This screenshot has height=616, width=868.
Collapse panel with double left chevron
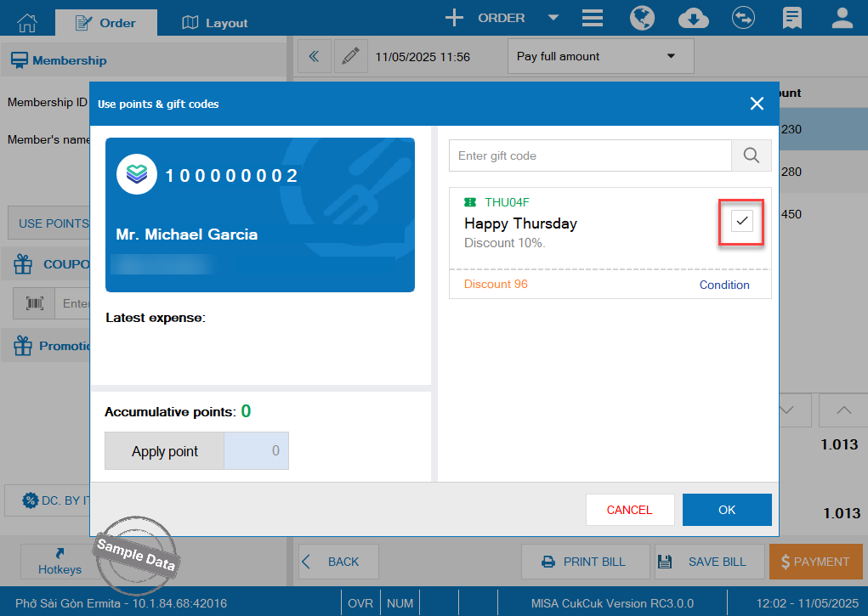pyautogui.click(x=314, y=56)
